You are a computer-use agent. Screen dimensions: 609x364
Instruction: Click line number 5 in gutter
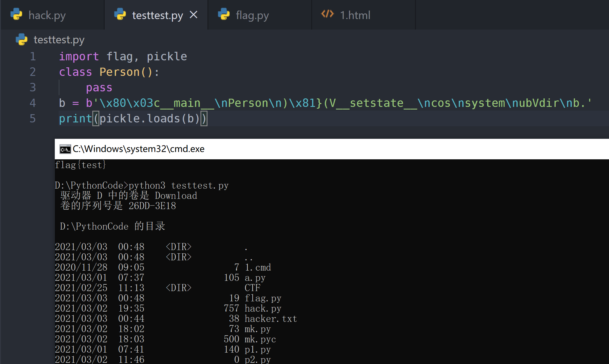tap(33, 119)
